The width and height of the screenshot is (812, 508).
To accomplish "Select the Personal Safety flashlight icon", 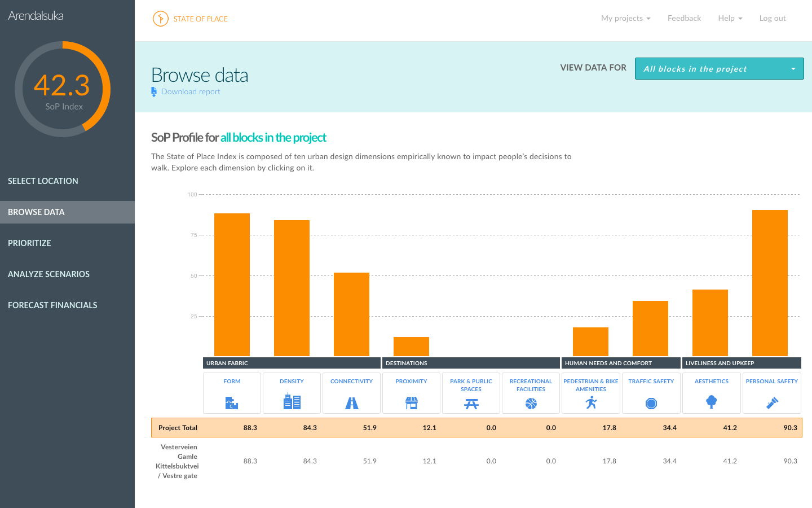I will [772, 403].
